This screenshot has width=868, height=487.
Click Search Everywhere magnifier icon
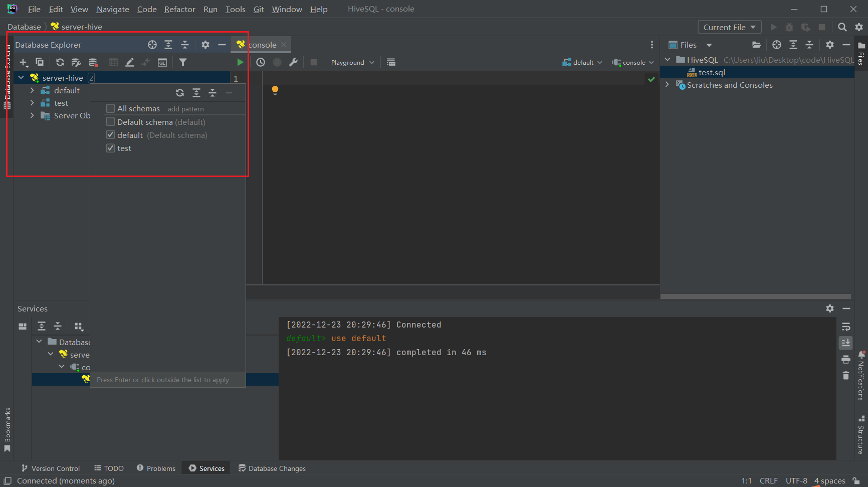coord(842,27)
